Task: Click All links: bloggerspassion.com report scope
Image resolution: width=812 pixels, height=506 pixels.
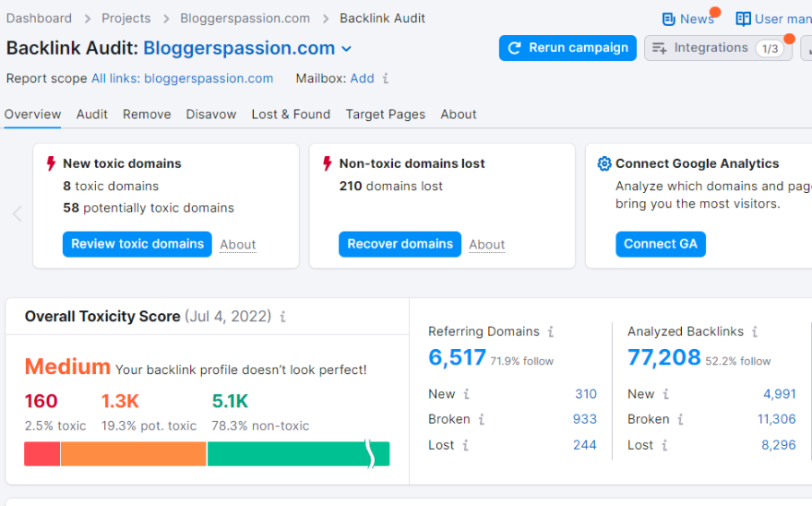Action: click(183, 78)
